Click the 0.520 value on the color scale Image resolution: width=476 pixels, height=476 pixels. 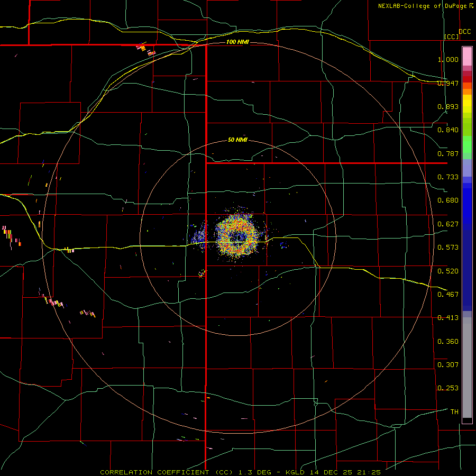[448, 271]
